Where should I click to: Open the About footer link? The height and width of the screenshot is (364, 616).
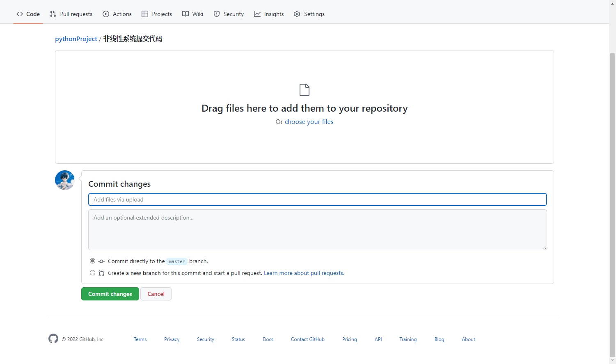(x=469, y=339)
